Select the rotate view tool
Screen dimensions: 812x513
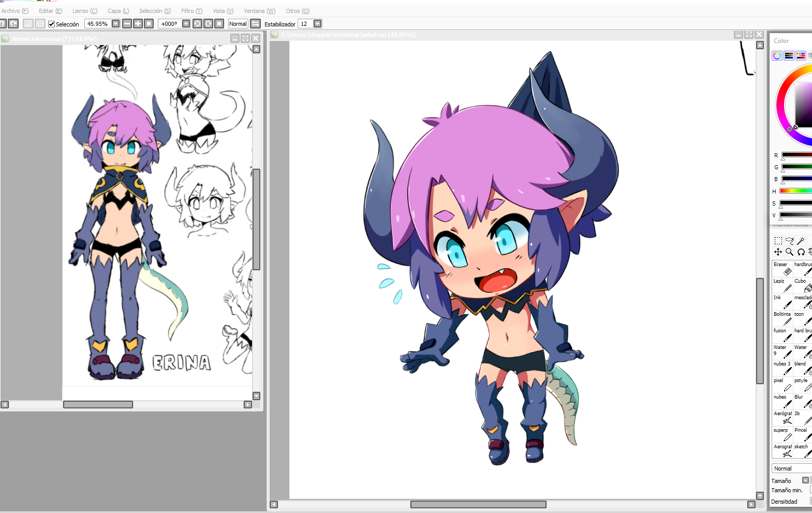coord(801,252)
